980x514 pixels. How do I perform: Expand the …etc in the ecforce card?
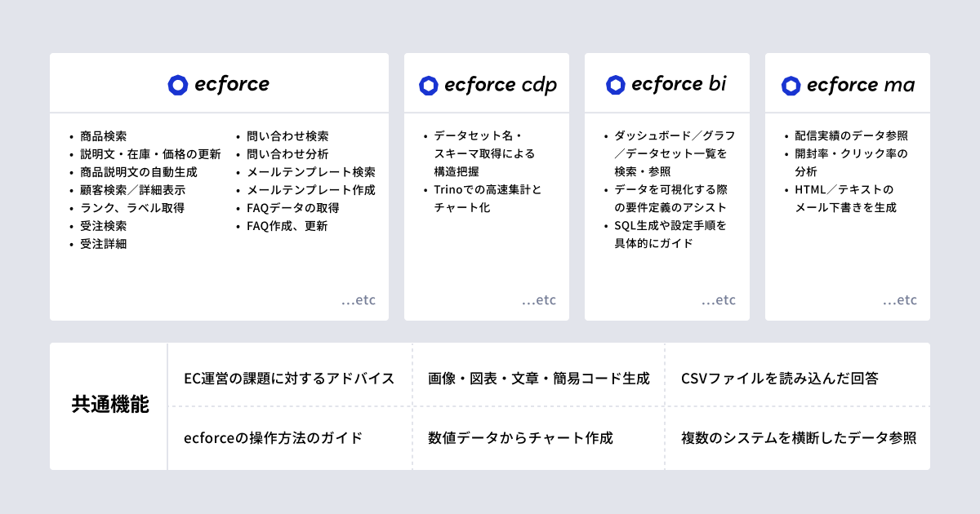(x=359, y=300)
